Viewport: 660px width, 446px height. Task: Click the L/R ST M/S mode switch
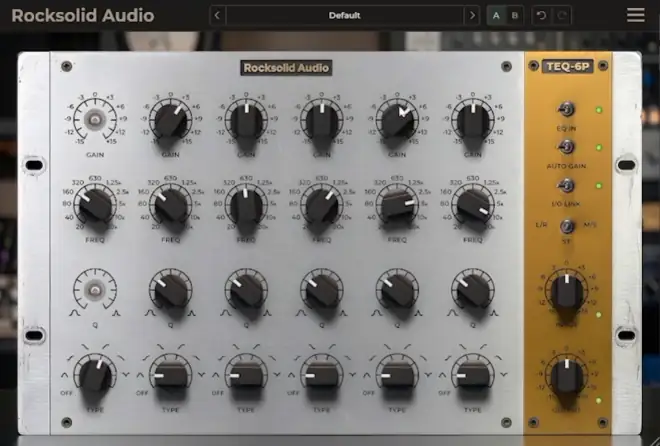567,226
